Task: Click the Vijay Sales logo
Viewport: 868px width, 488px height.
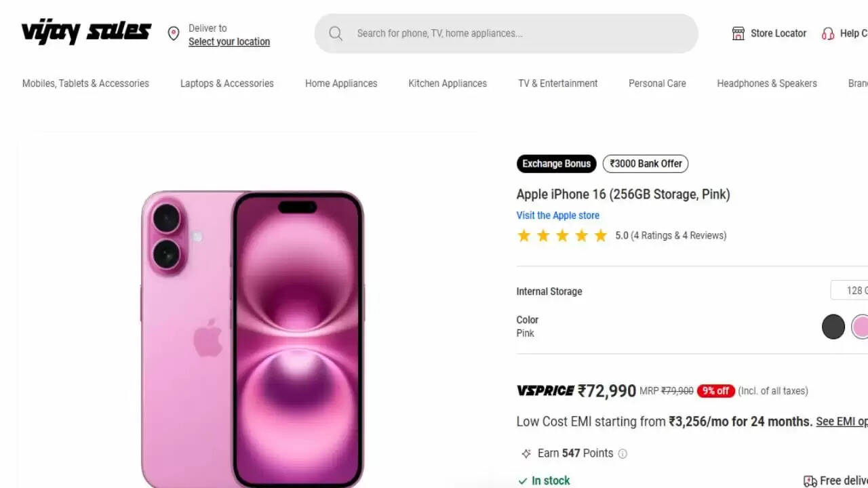Action: point(85,31)
